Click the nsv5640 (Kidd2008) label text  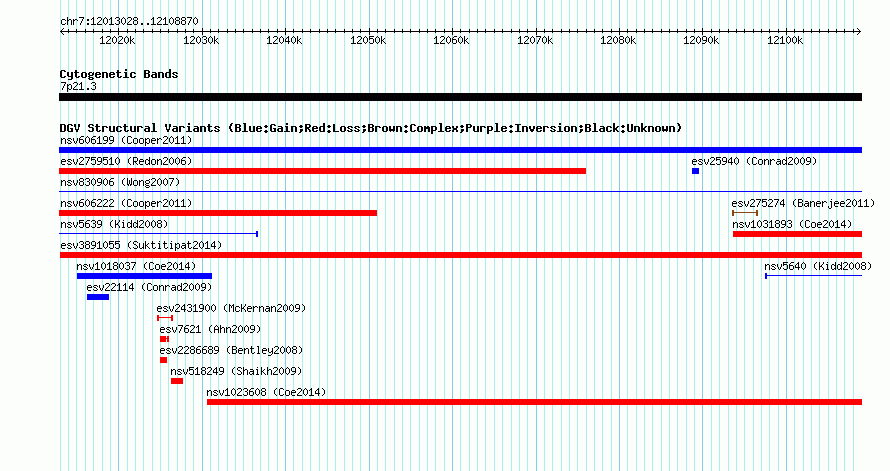(818, 266)
